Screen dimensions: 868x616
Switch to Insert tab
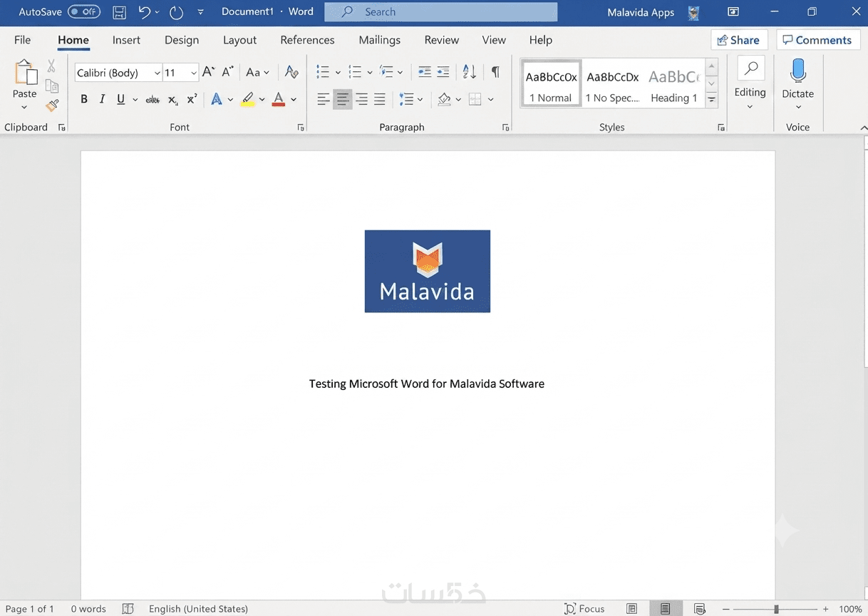[126, 40]
